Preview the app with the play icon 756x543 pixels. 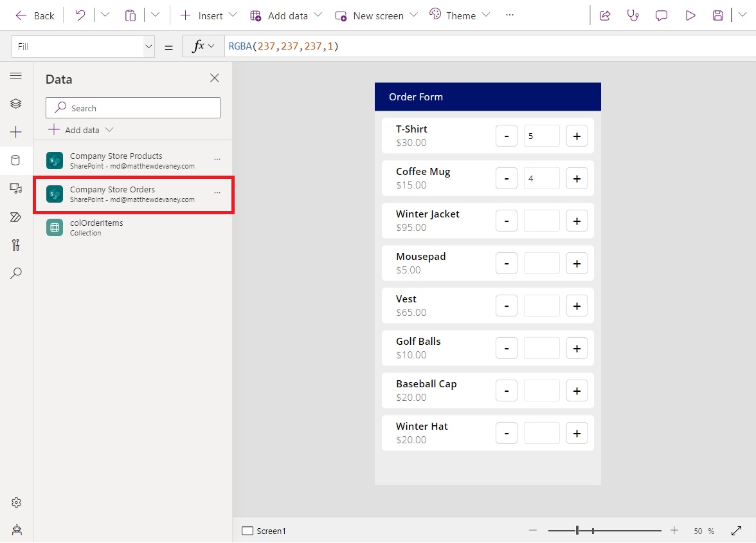[x=690, y=15]
